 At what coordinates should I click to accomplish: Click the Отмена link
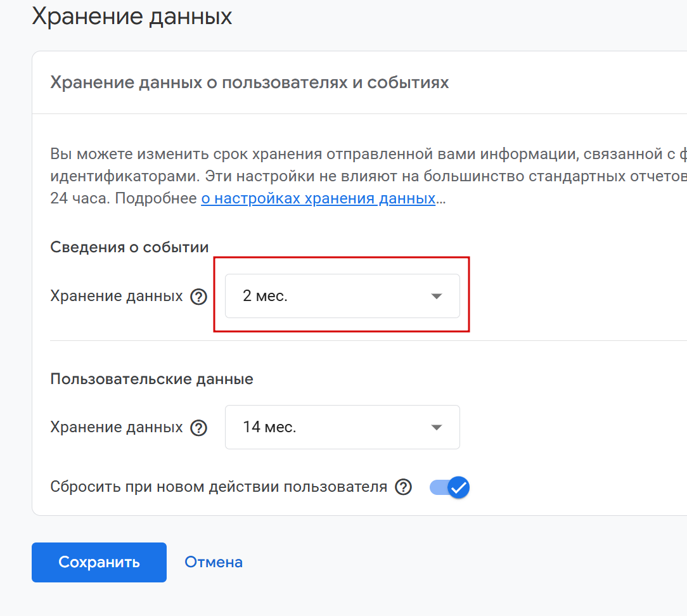point(214,562)
